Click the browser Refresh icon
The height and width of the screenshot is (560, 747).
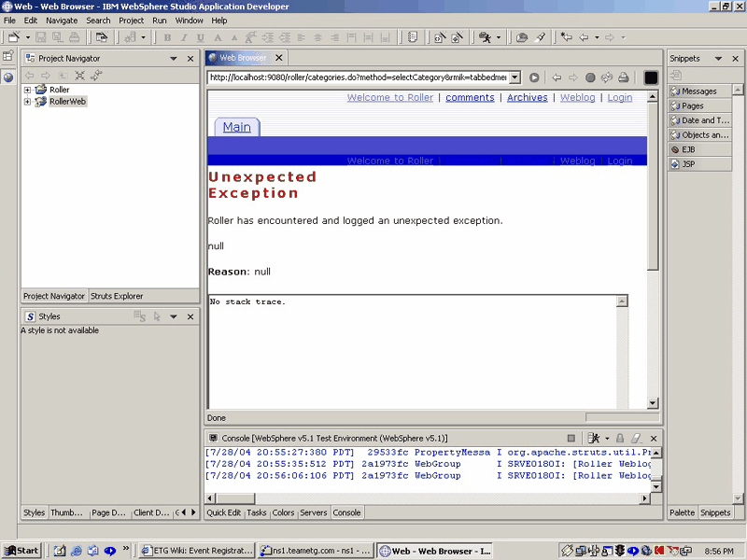pyautogui.click(x=606, y=77)
